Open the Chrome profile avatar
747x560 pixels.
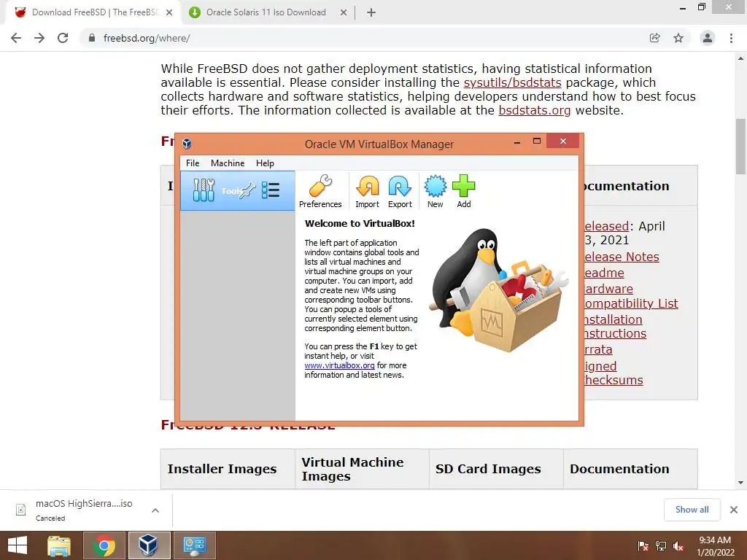point(708,38)
